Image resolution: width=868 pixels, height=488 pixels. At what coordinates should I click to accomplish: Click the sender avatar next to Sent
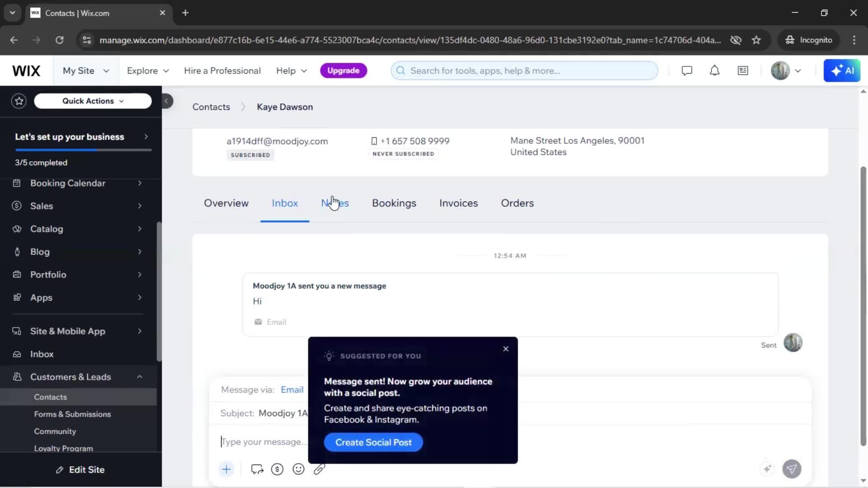[x=793, y=343]
